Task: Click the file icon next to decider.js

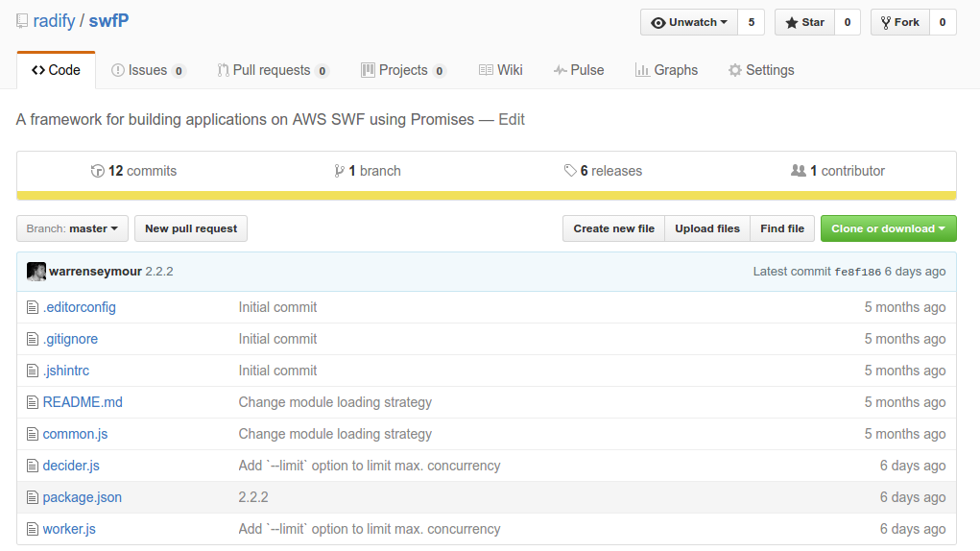Action: (33, 466)
